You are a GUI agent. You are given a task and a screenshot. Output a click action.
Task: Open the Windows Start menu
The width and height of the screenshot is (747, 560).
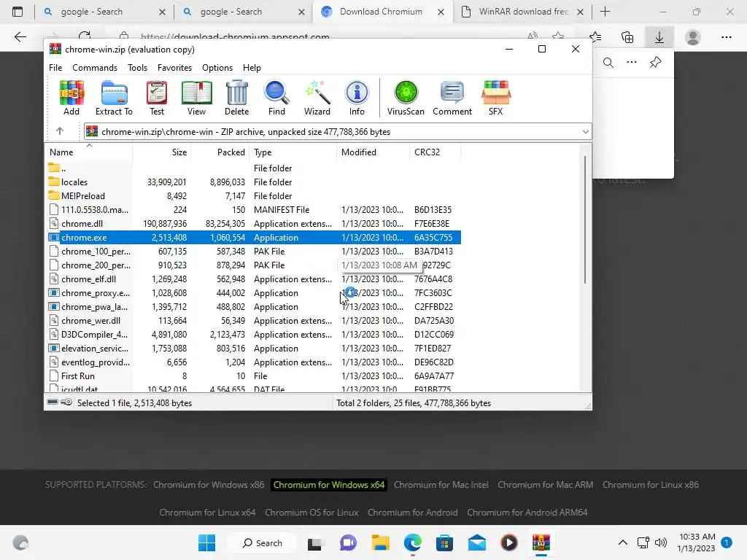click(x=206, y=542)
